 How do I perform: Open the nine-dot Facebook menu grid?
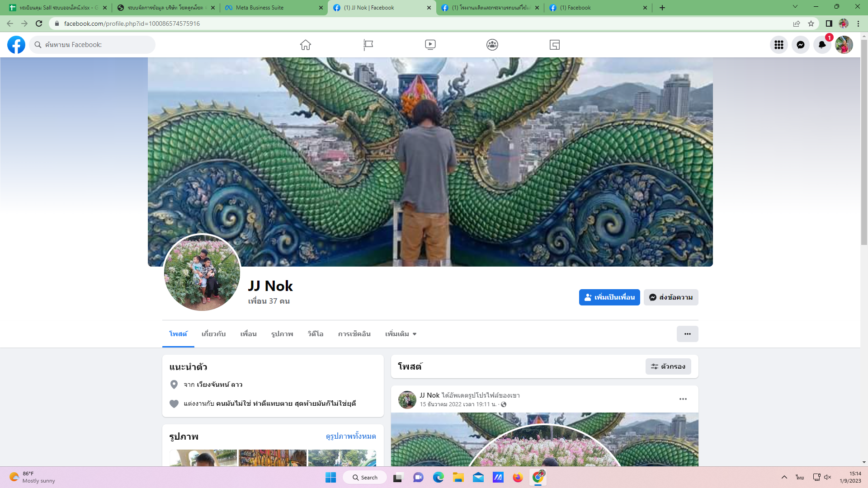(x=779, y=45)
